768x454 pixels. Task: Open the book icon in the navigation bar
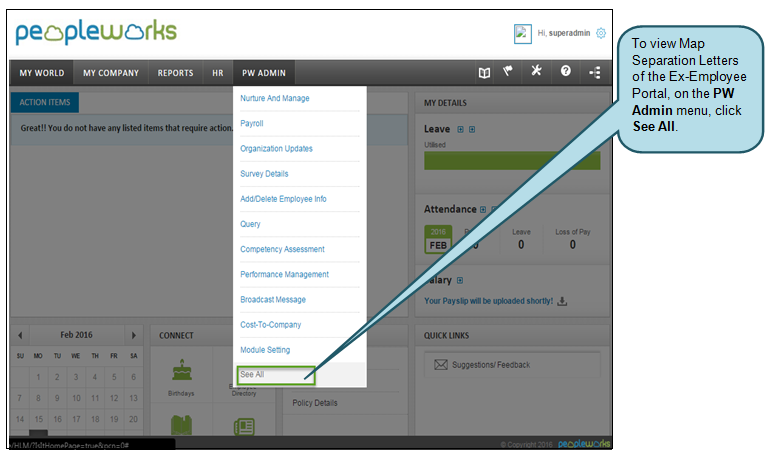(484, 73)
